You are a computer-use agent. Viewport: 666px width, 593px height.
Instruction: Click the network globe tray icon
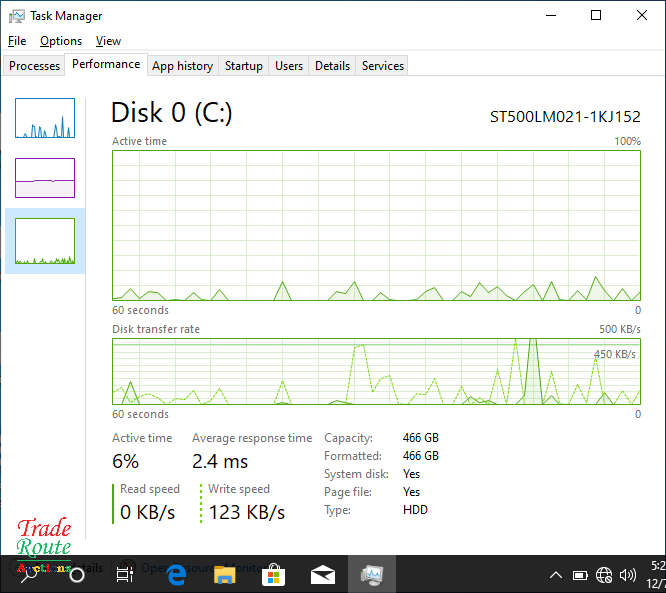pyautogui.click(x=604, y=575)
